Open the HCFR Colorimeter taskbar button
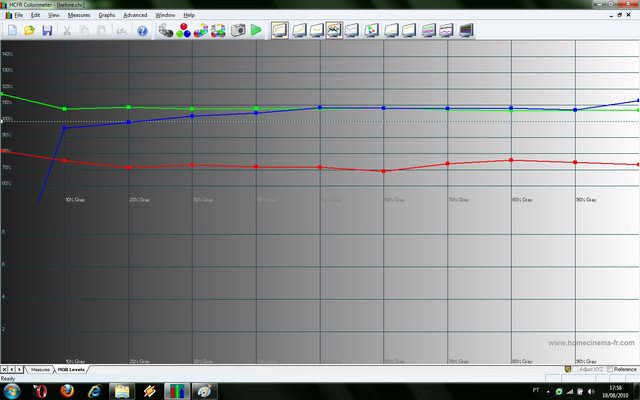Screen dimensions: 640x400 click(x=176, y=391)
